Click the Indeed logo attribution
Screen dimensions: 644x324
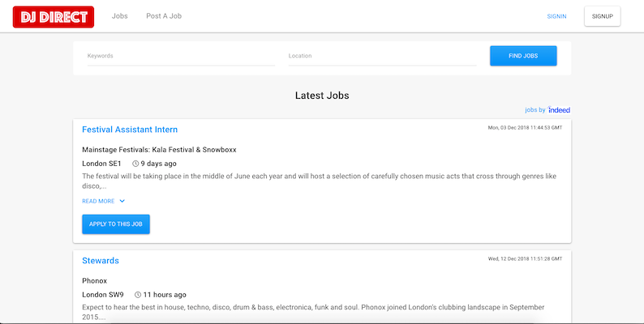(x=559, y=110)
